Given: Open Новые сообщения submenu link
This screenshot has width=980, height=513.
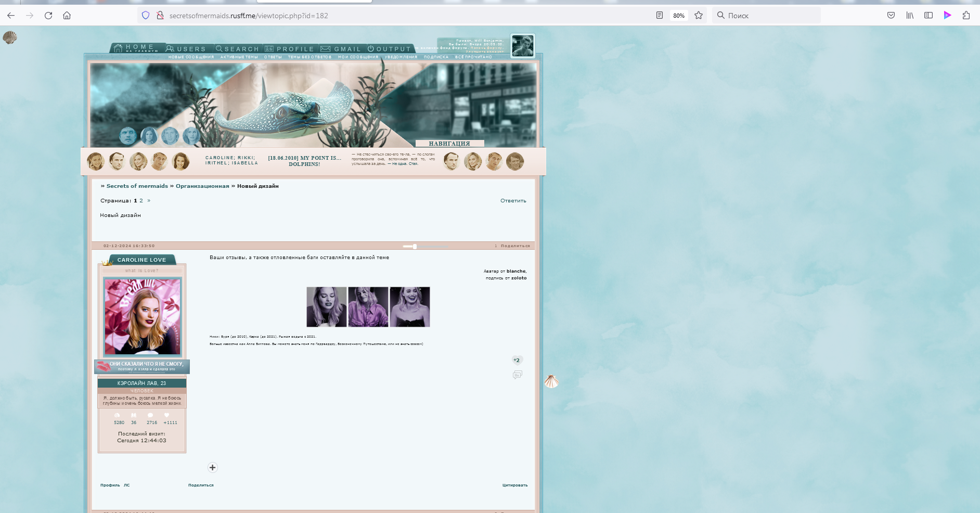Looking at the screenshot, I should click(x=191, y=57).
